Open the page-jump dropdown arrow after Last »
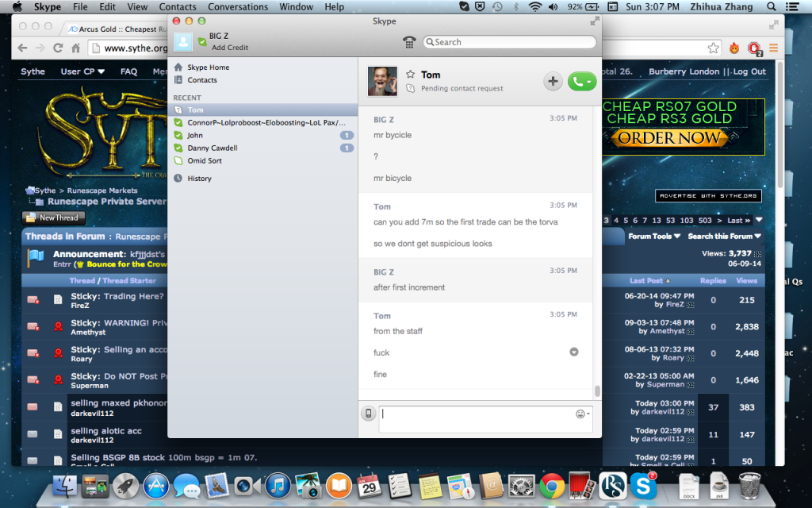 tap(759, 220)
